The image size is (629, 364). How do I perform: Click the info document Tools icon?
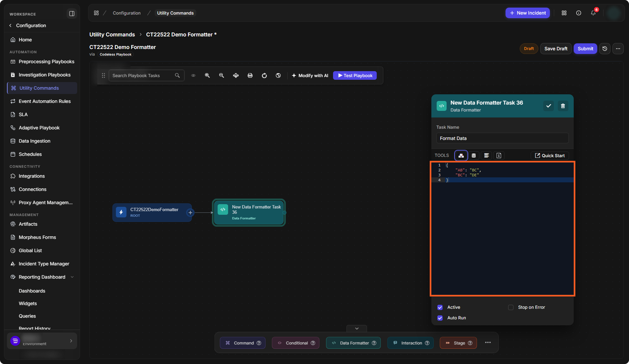[x=499, y=156]
